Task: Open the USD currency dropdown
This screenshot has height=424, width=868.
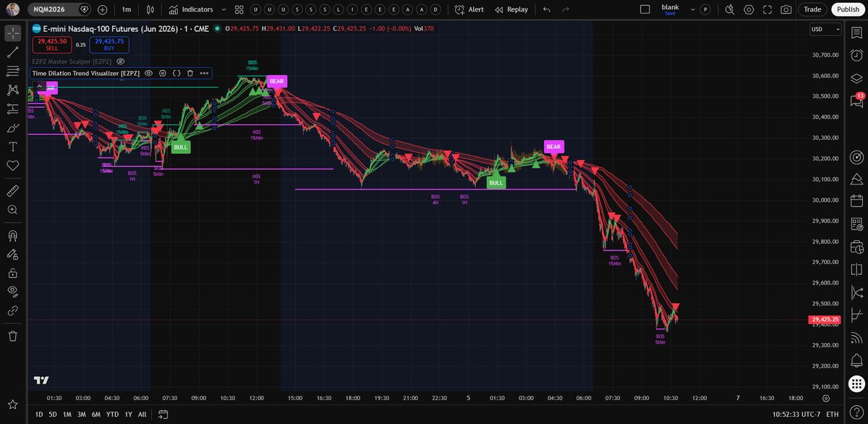Action: [x=825, y=30]
